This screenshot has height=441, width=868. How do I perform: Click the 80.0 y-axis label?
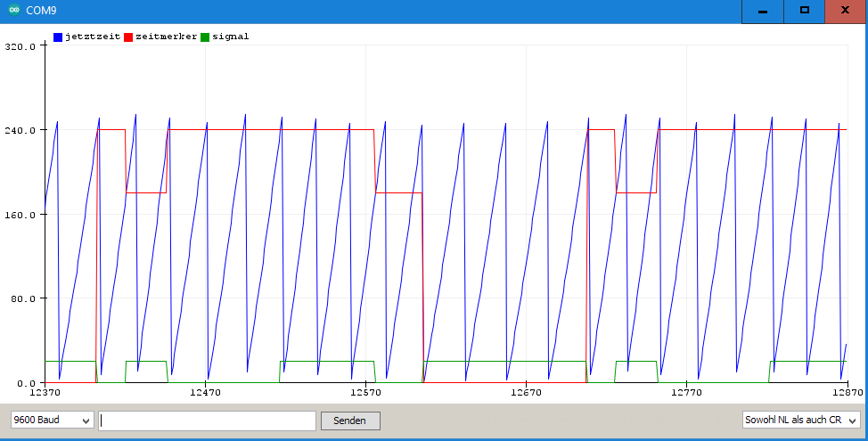pos(23,298)
